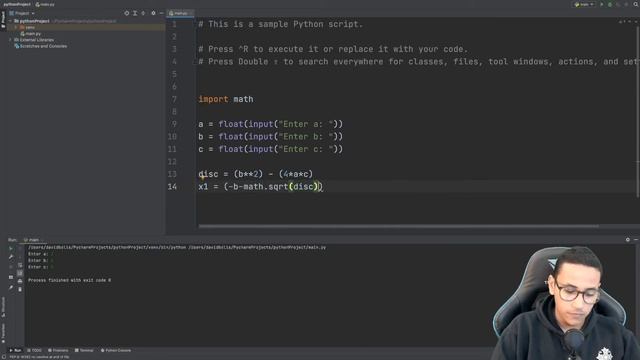Expand the venv folder
Viewport: 640px width, 360px height.
(16, 27)
